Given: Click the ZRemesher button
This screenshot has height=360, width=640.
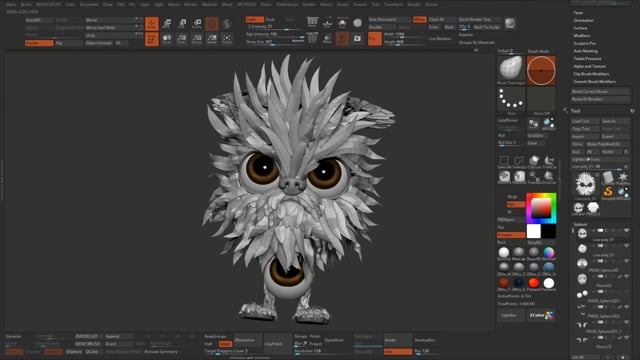Looking at the screenshot, I should (247, 340).
